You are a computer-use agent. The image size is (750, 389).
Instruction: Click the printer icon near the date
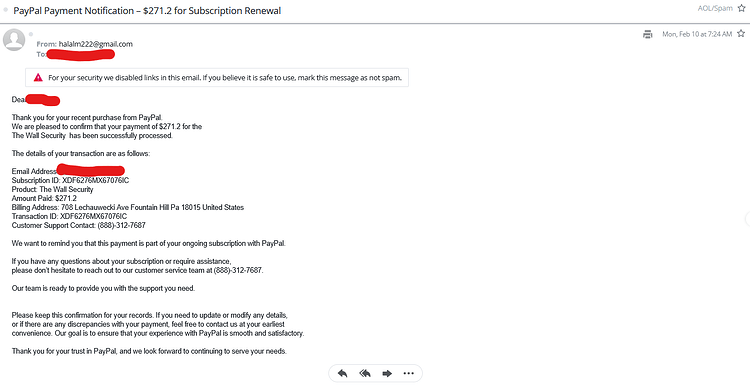(648, 34)
